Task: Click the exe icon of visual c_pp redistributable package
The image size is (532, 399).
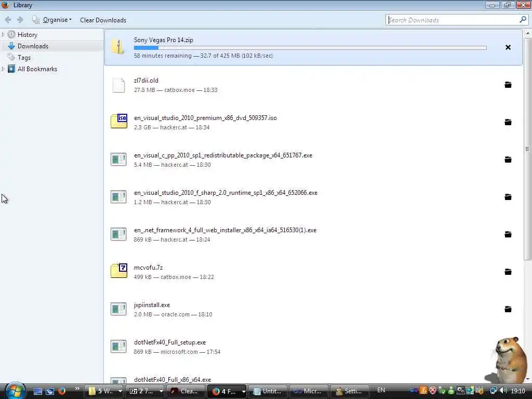Action: (x=118, y=159)
